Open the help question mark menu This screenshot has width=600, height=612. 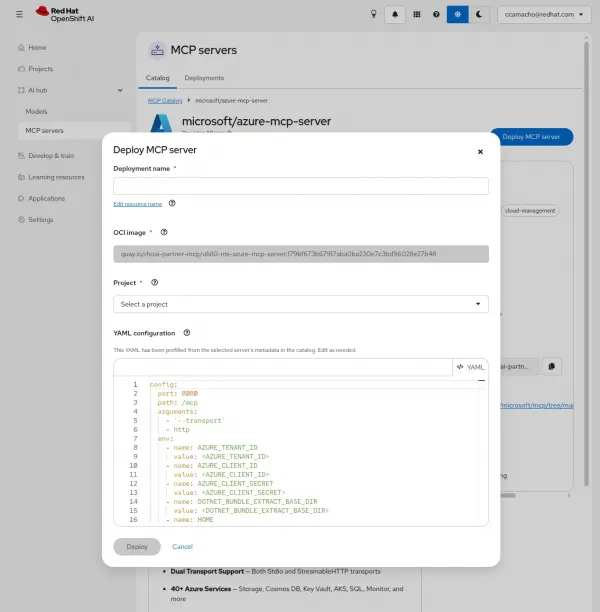point(436,14)
